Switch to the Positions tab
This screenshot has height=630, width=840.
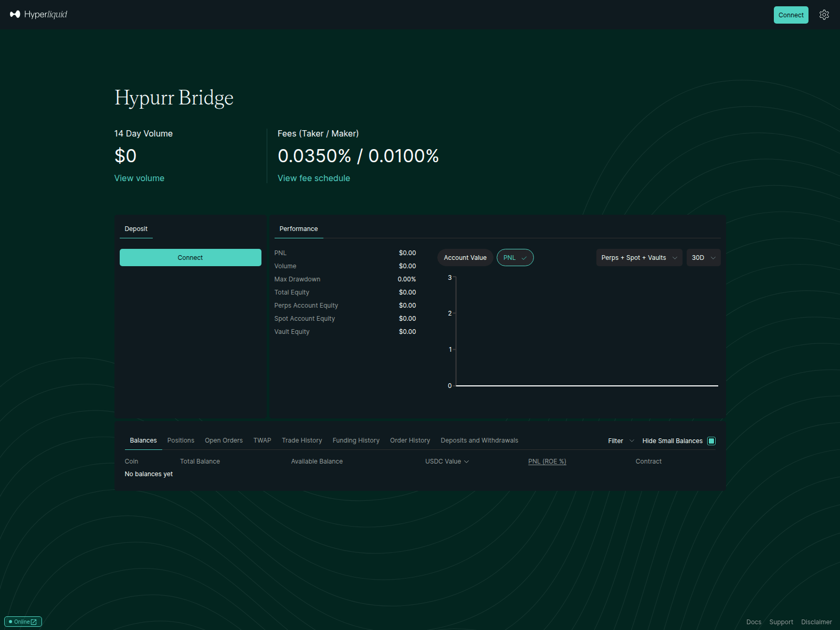point(181,440)
